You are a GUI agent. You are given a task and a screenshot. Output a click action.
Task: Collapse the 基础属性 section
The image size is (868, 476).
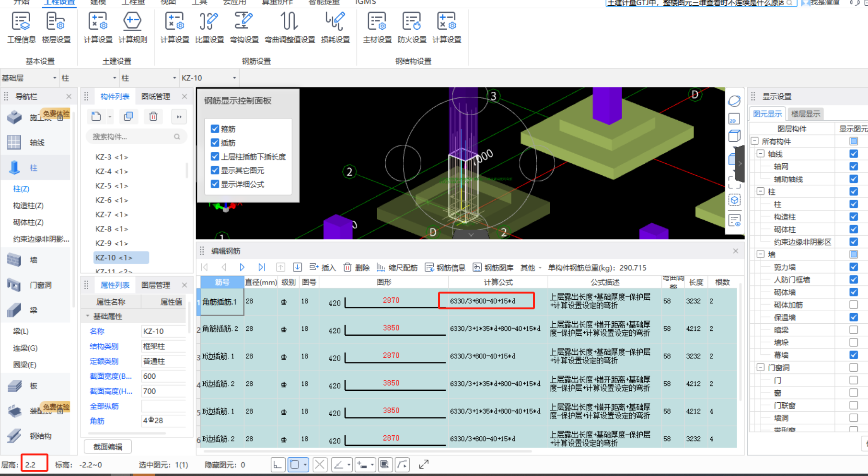coord(88,316)
